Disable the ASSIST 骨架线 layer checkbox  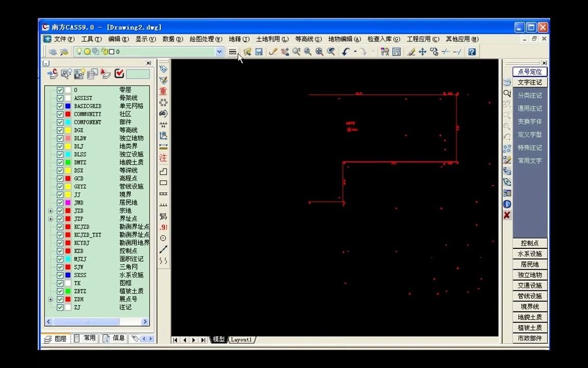(x=60, y=98)
